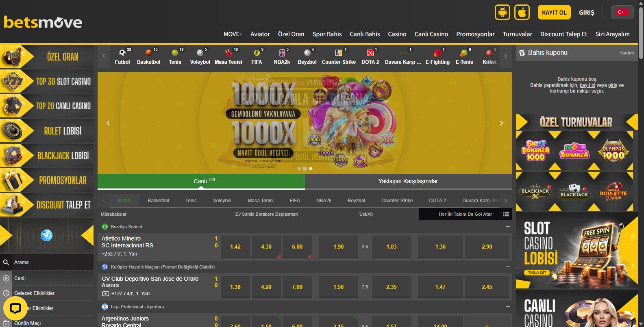Open Immersive Roulette Deluxe thumbnail
Image resolution: width=644 pixels, height=327 pixels.
pyautogui.click(x=614, y=191)
